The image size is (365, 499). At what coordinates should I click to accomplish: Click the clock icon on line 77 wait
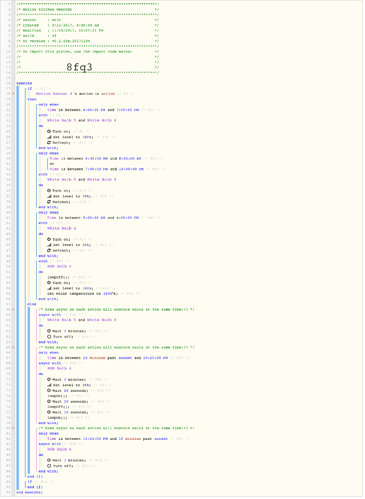point(49,412)
